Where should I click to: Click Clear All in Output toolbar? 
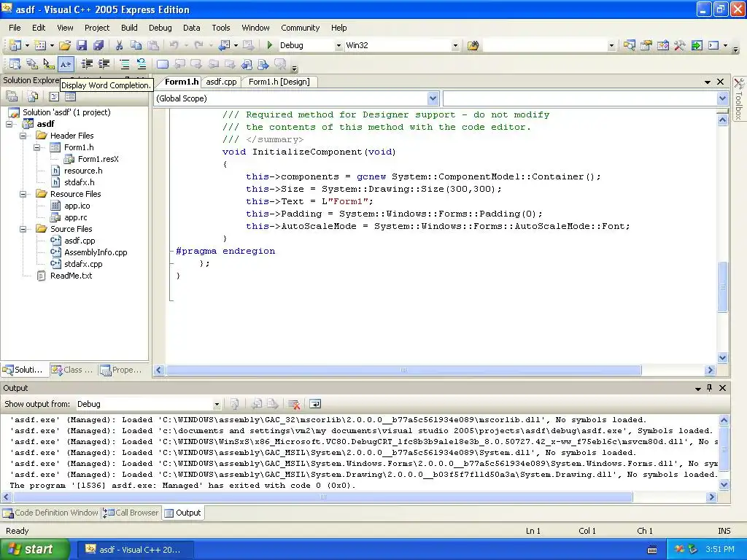point(294,404)
